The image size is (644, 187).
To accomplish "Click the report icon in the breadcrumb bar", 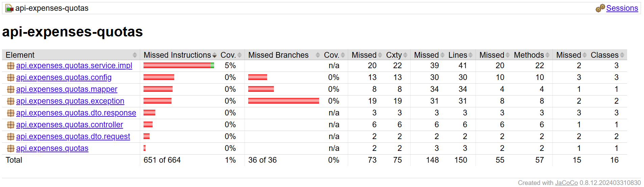I will click(9, 8).
